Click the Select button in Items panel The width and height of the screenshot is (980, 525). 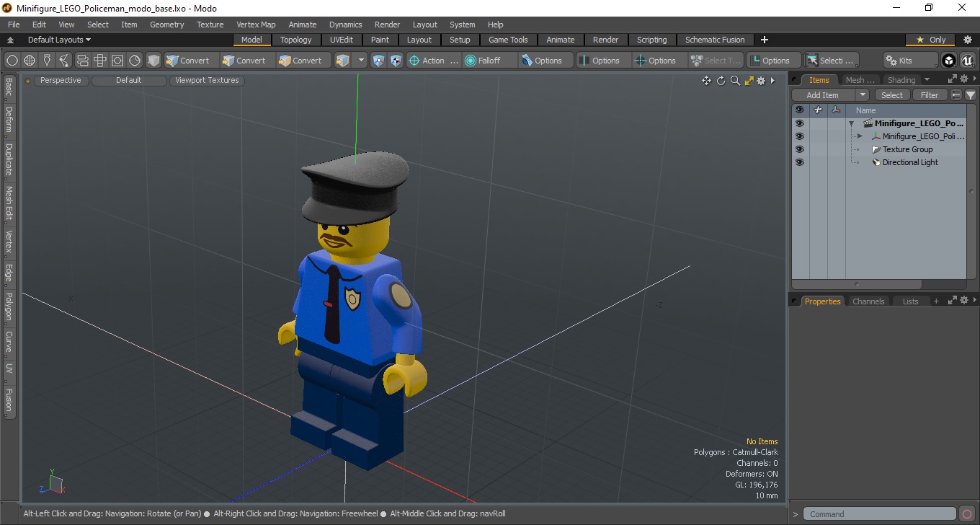(x=892, y=95)
